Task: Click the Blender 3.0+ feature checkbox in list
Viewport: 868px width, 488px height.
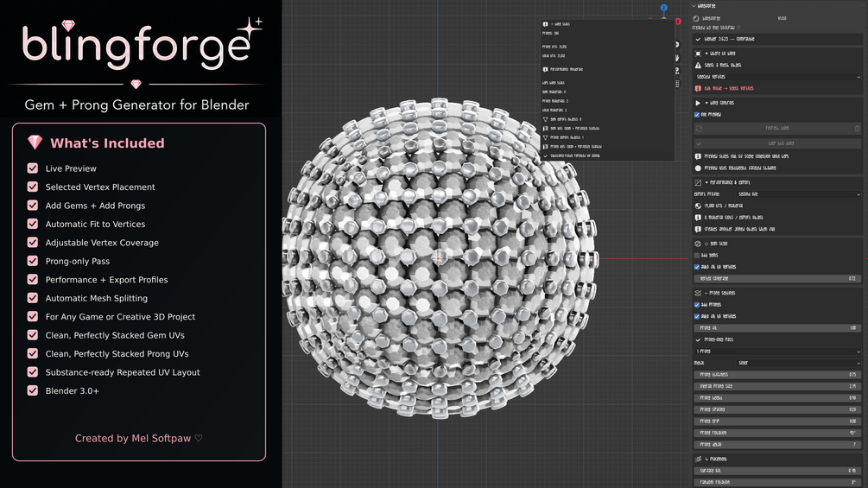Action: tap(33, 390)
